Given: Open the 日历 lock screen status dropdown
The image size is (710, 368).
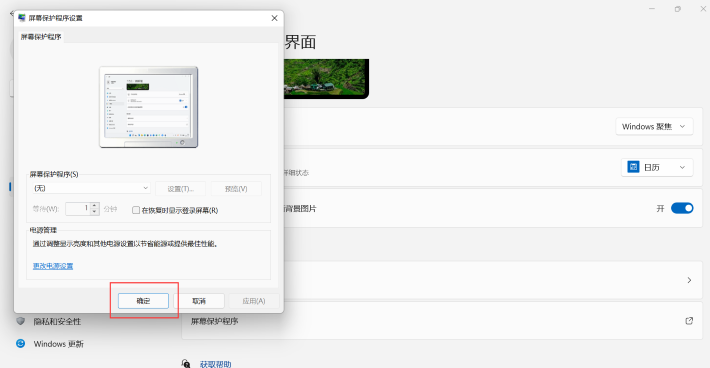Looking at the screenshot, I should [x=657, y=167].
